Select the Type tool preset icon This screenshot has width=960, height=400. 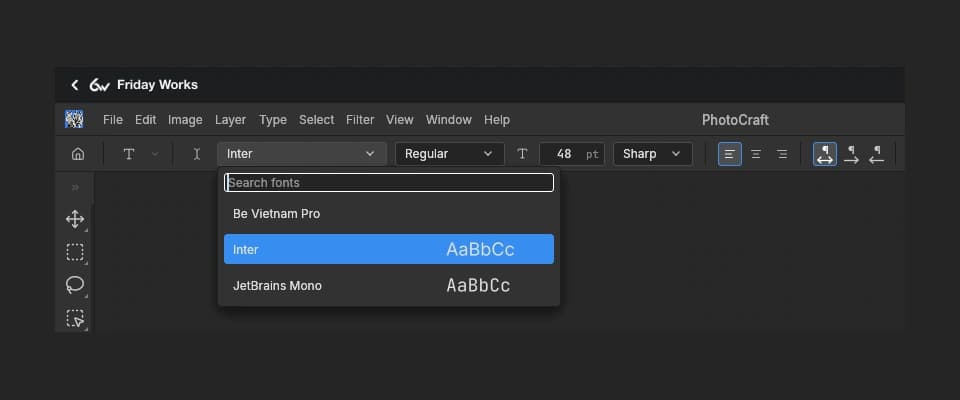[129, 154]
